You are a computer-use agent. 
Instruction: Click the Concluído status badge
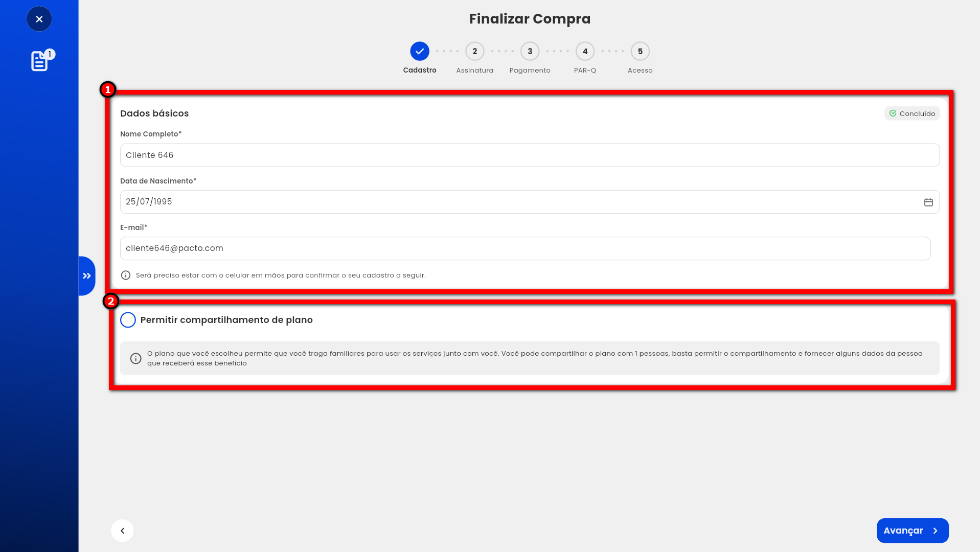tap(912, 113)
